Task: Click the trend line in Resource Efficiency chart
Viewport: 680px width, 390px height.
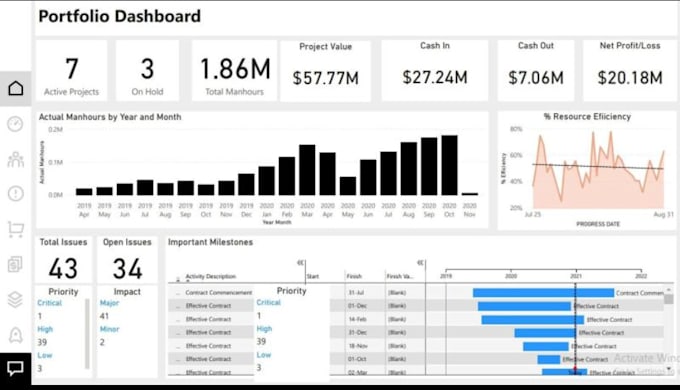Action: point(598,167)
